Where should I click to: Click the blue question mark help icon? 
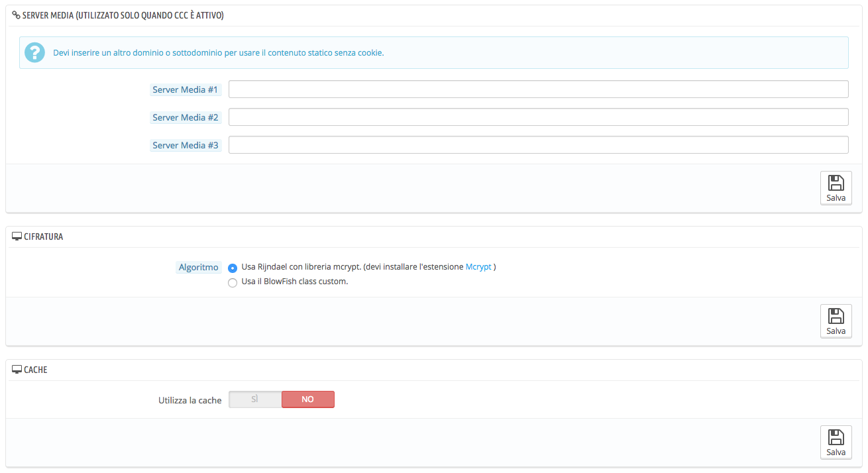point(34,52)
